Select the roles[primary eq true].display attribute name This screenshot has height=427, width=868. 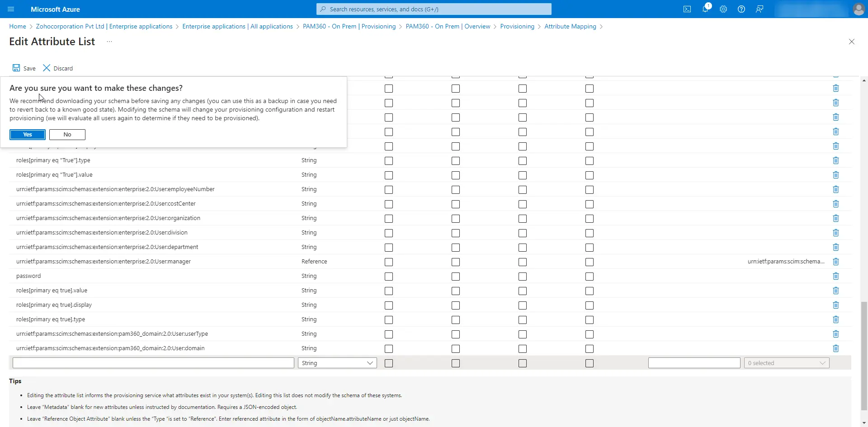[54, 305]
